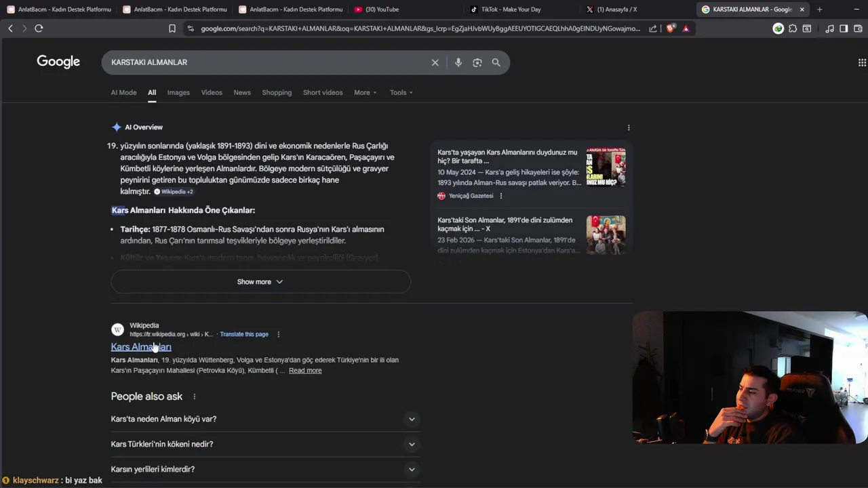The width and height of the screenshot is (868, 488).
Task: Click the Yeniçağ Gazetesi source label
Action: (x=471, y=196)
